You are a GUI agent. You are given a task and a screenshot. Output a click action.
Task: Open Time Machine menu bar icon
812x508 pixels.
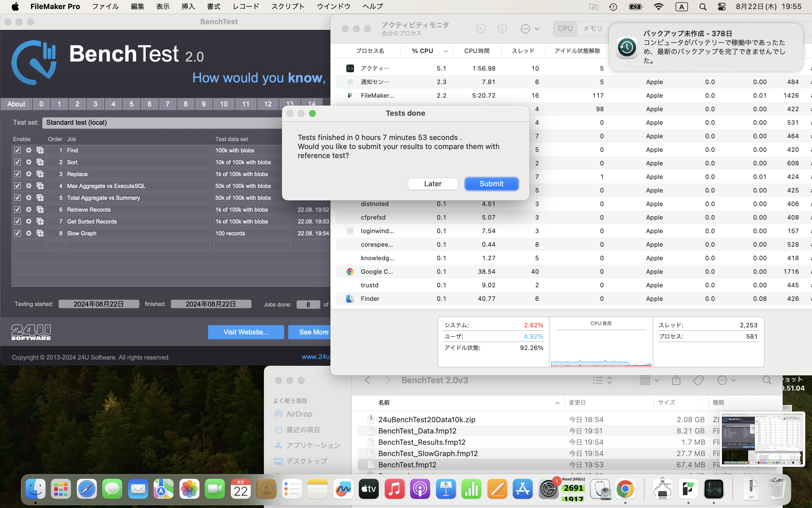pos(613,7)
